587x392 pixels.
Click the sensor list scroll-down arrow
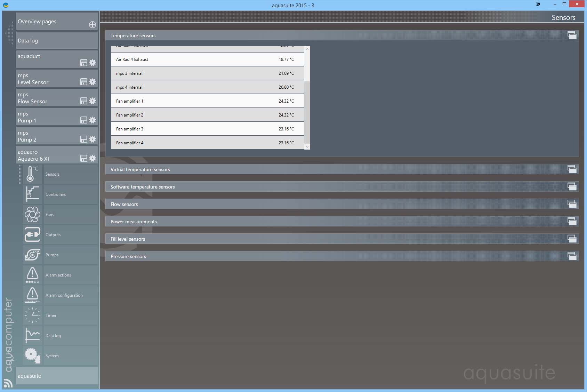[x=307, y=147]
